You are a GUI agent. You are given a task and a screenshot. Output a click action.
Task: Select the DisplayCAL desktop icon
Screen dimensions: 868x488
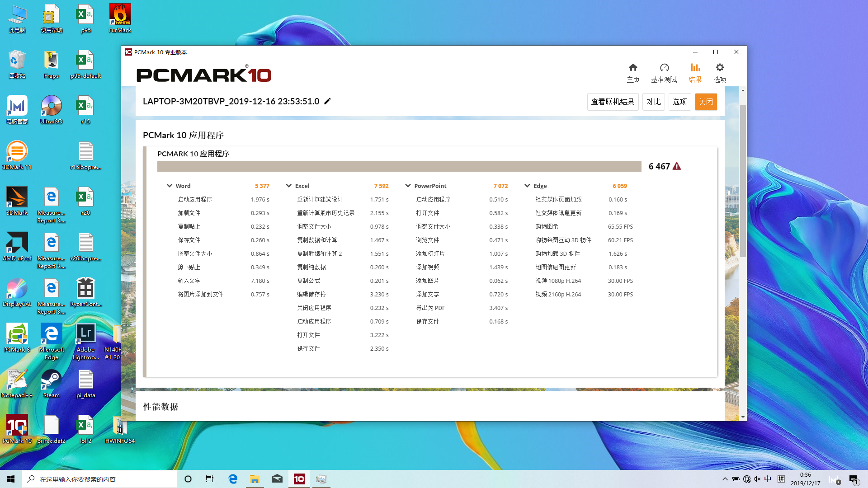17,293
